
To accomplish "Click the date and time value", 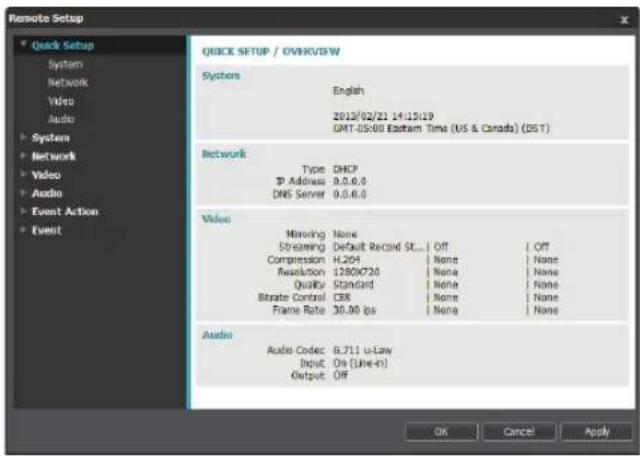I will (x=383, y=116).
